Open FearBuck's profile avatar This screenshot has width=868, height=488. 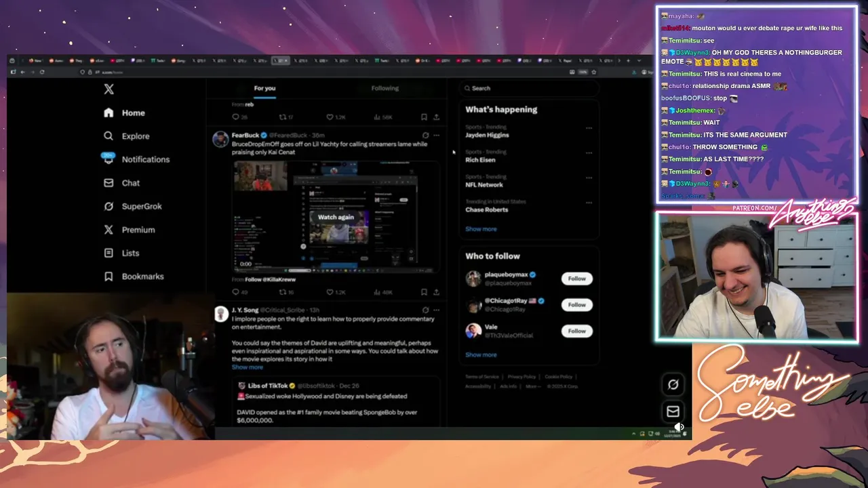[x=220, y=140]
